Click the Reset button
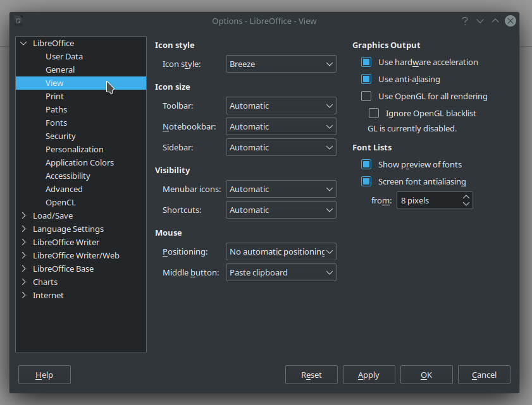The image size is (532, 405). point(311,375)
